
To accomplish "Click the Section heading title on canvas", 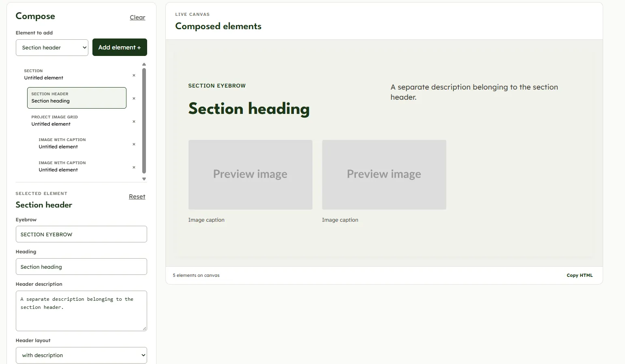I will 249,109.
